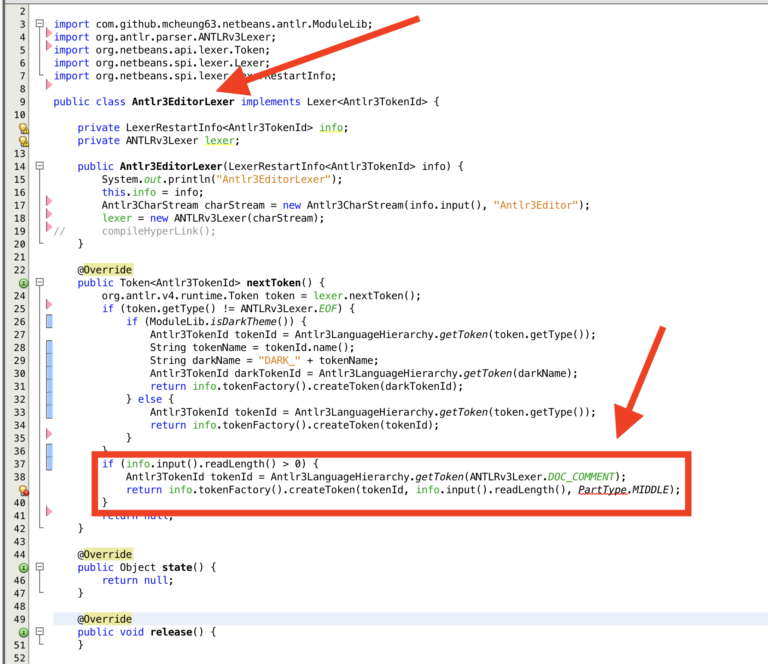Click the blue change bar beside 'if (ModuleLib.isDarkTheme())' line
Image resolution: width=768 pixels, height=664 pixels.
(49, 321)
